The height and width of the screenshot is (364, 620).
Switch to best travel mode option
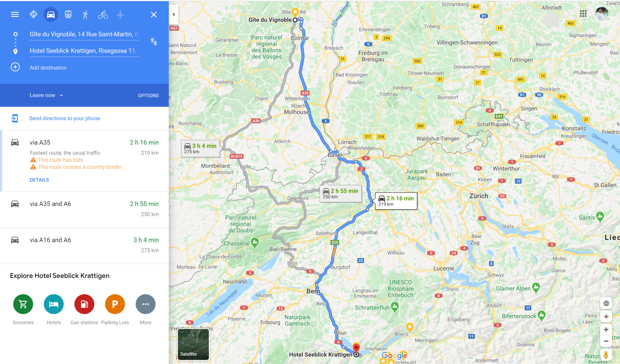33,15
